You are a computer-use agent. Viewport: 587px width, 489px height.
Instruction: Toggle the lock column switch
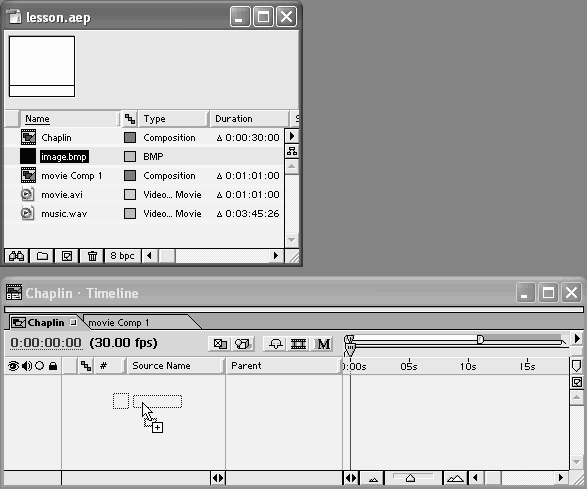(x=53, y=366)
